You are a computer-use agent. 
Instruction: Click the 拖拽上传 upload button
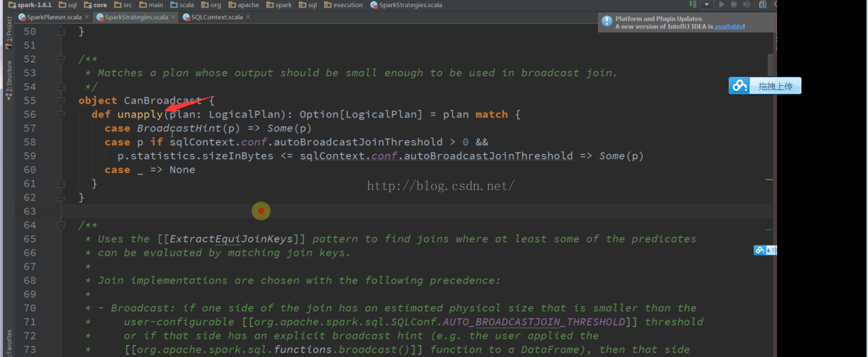pos(776,86)
